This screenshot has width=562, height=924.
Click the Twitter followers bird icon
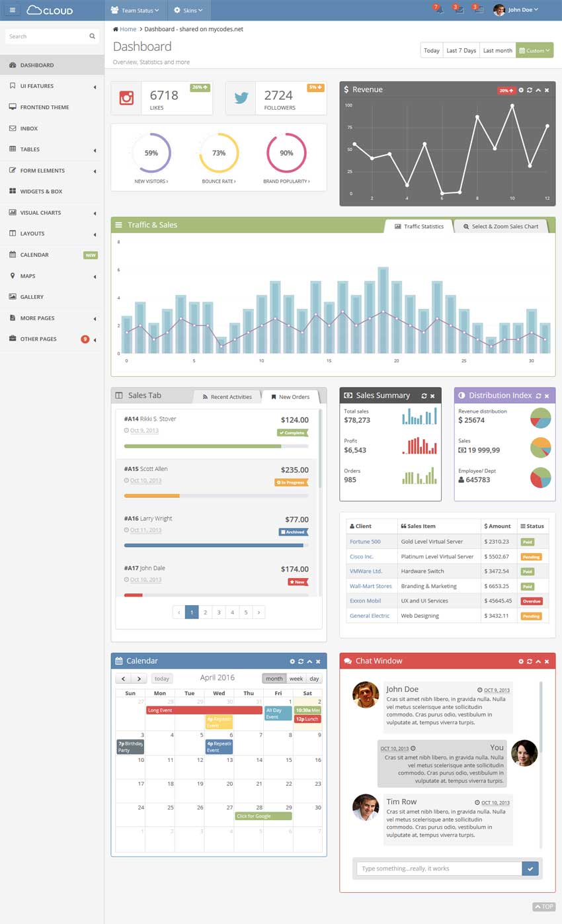coord(241,98)
